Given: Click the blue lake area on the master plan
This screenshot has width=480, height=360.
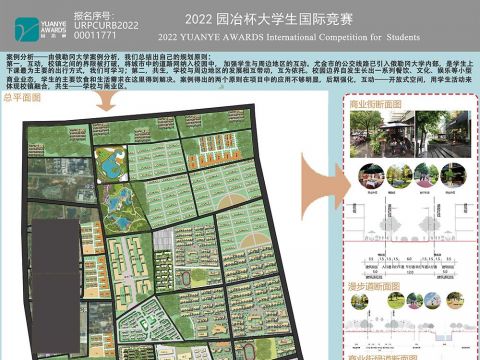Looking at the screenshot, I should (x=112, y=165).
